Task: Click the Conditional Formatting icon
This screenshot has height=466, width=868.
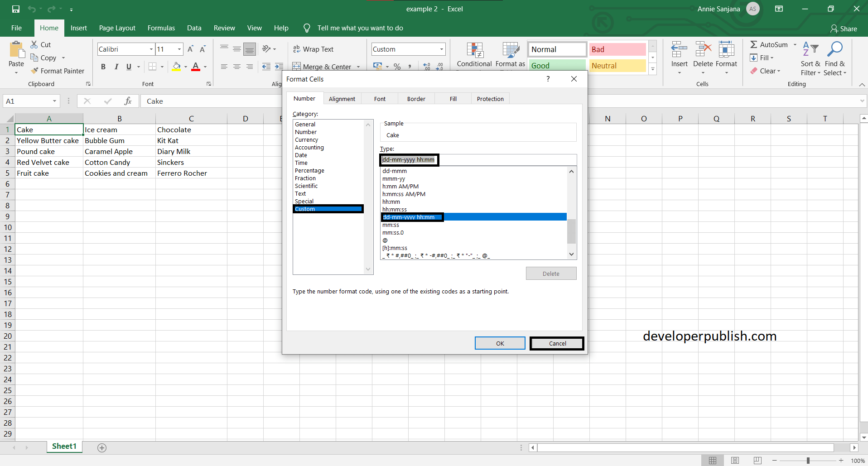Action: pos(474,51)
